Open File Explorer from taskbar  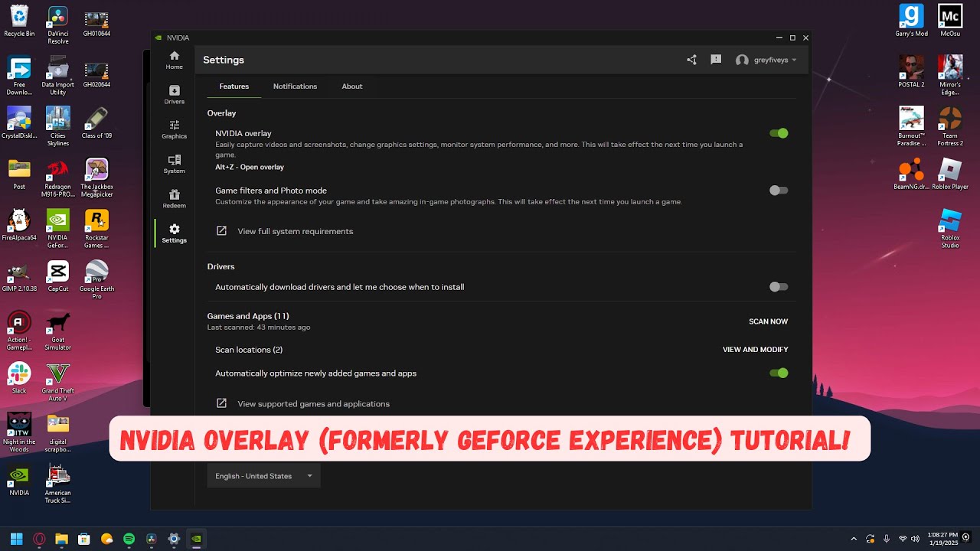[x=61, y=539]
